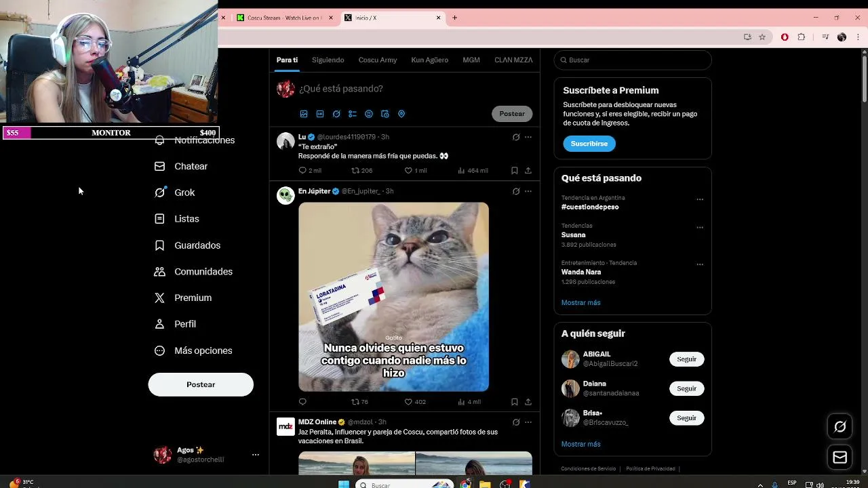Open the emoji picker in composer
Image resolution: width=868 pixels, height=488 pixels.
(369, 114)
